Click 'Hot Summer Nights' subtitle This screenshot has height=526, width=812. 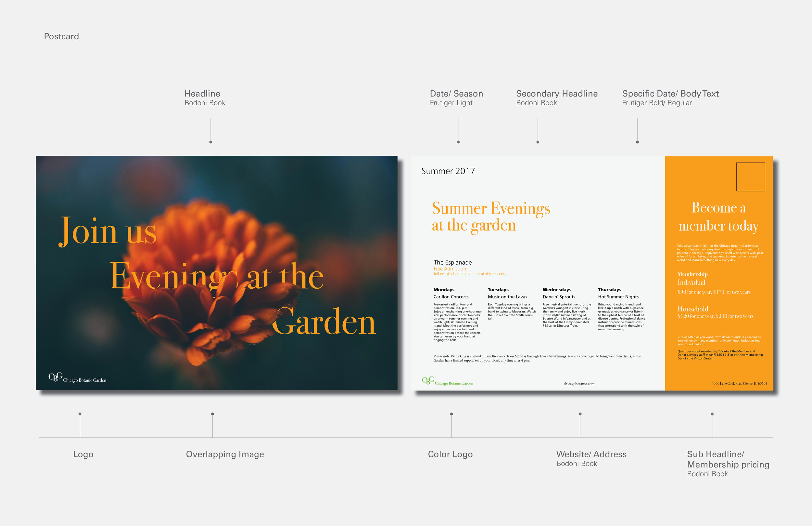point(618,297)
